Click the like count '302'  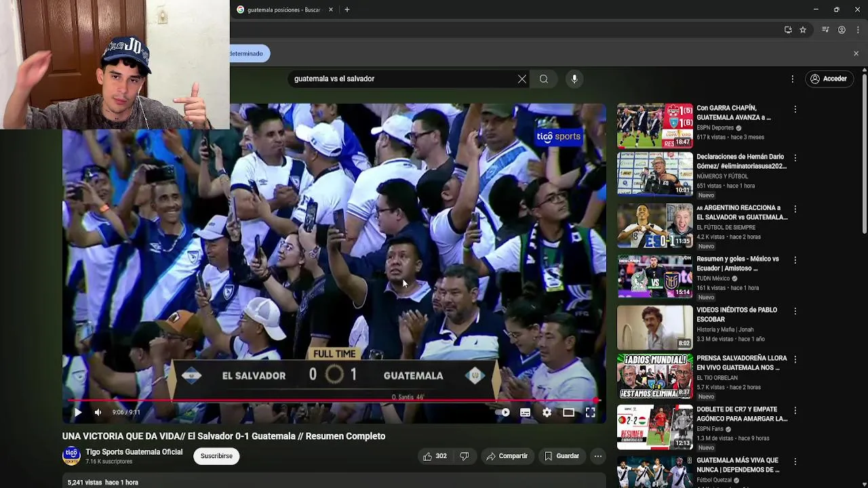coord(441,456)
